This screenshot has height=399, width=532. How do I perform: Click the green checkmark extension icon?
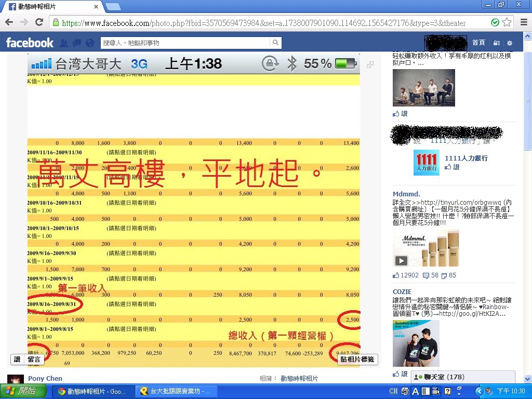(495, 22)
